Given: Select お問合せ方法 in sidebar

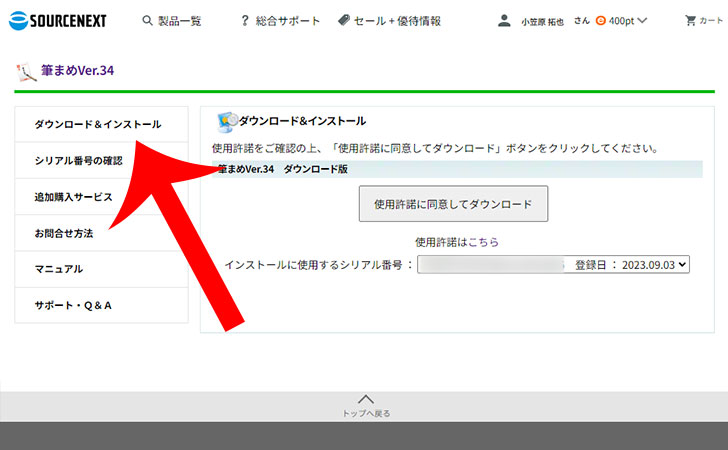Looking at the screenshot, I should (x=101, y=233).
